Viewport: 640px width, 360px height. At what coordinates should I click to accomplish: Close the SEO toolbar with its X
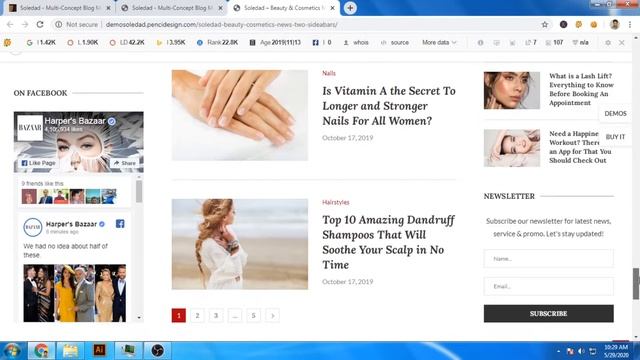[622, 42]
